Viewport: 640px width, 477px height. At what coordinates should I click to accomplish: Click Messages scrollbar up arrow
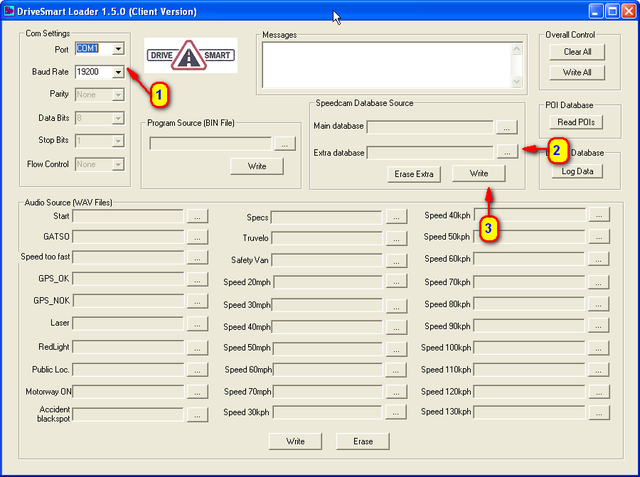click(x=516, y=49)
